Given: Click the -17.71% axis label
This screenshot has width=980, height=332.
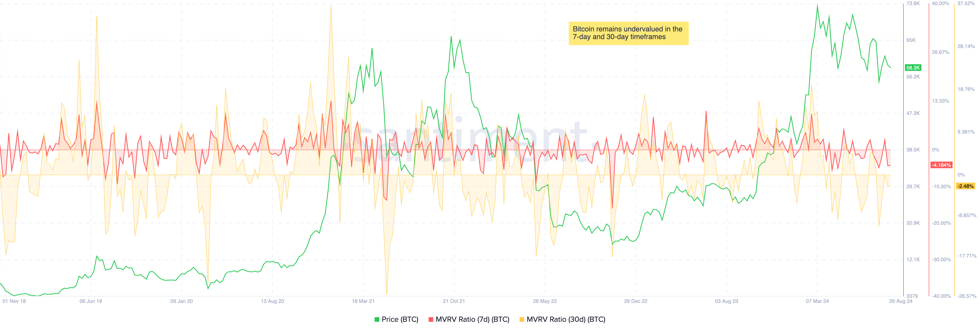Looking at the screenshot, I should (x=967, y=255).
